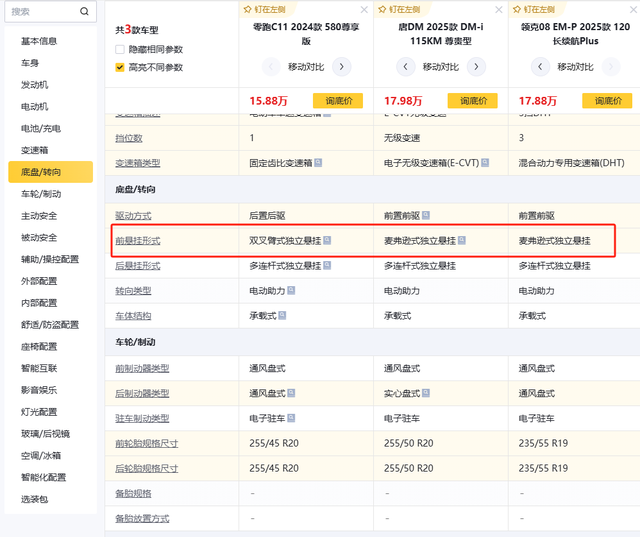Jump to 被动安全 section
The height and width of the screenshot is (537, 640).
(x=39, y=237)
